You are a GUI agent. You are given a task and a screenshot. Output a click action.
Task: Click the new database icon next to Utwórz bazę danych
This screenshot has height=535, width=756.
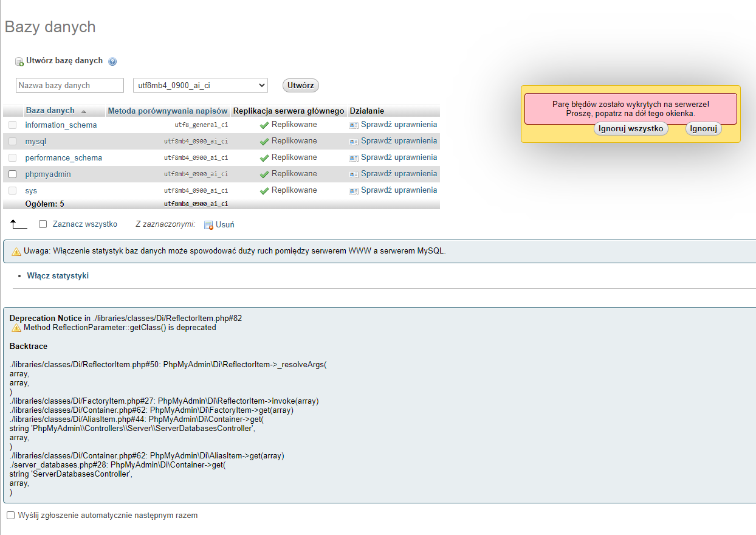click(19, 61)
